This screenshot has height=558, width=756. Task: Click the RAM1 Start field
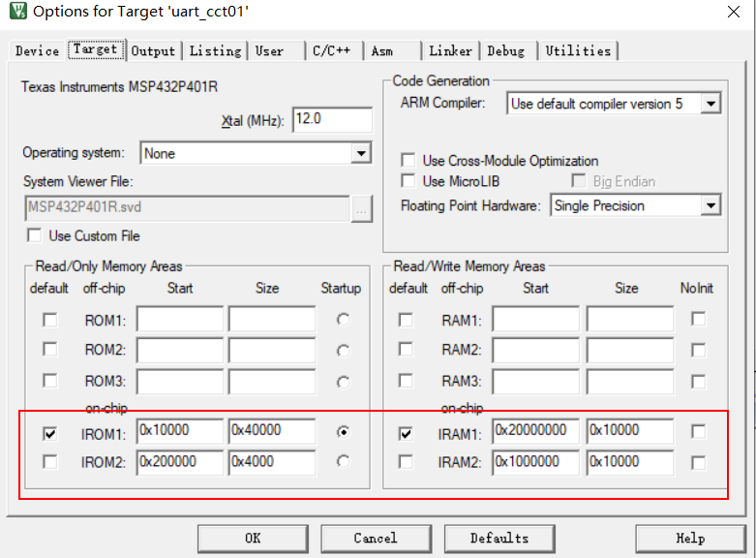(x=535, y=319)
